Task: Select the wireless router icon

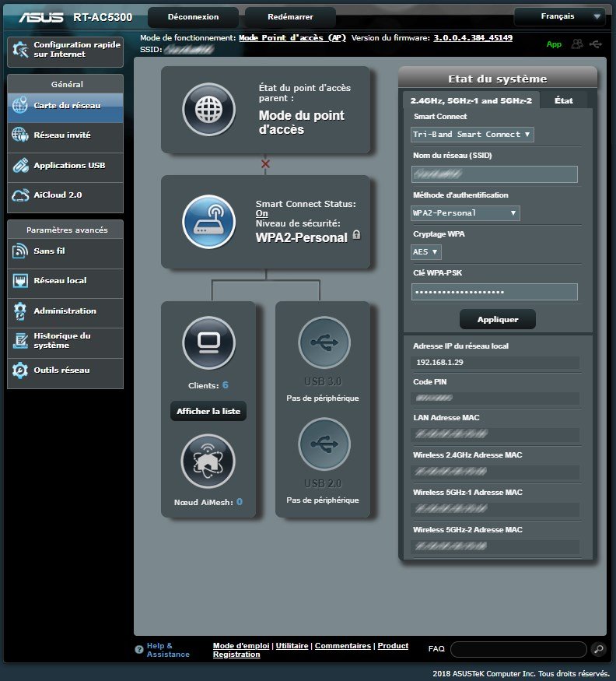Action: point(208,222)
